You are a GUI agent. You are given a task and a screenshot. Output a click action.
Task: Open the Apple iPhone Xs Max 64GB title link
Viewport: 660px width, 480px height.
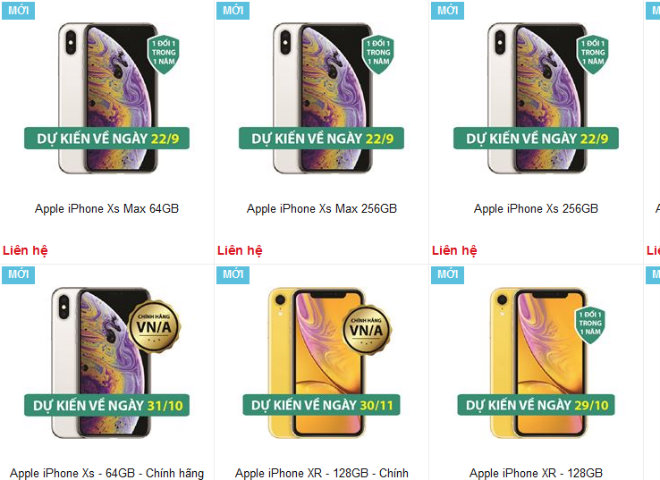tap(107, 208)
